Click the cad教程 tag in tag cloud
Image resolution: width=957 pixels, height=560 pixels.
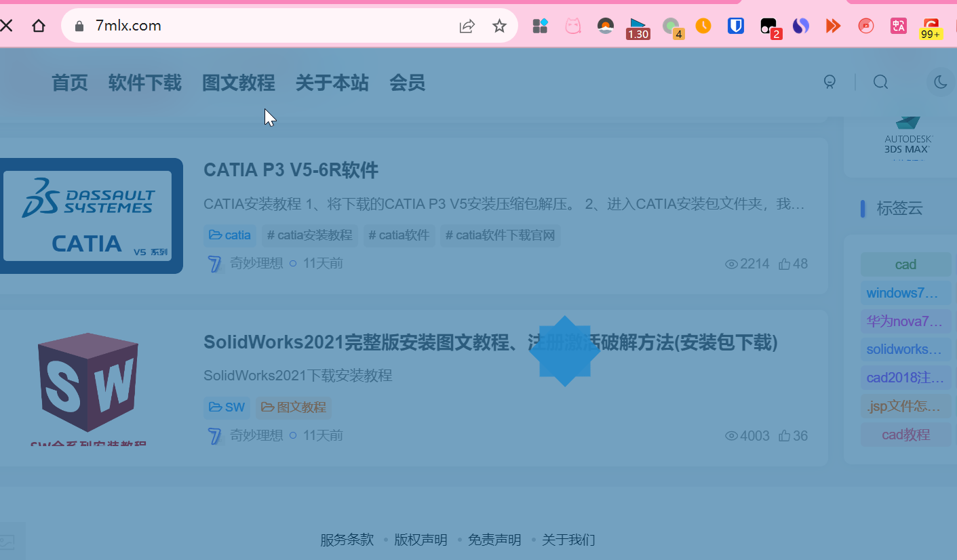[905, 435]
